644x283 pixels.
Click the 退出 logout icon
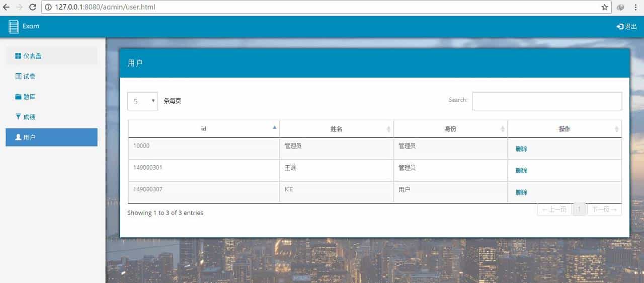pyautogui.click(x=620, y=27)
